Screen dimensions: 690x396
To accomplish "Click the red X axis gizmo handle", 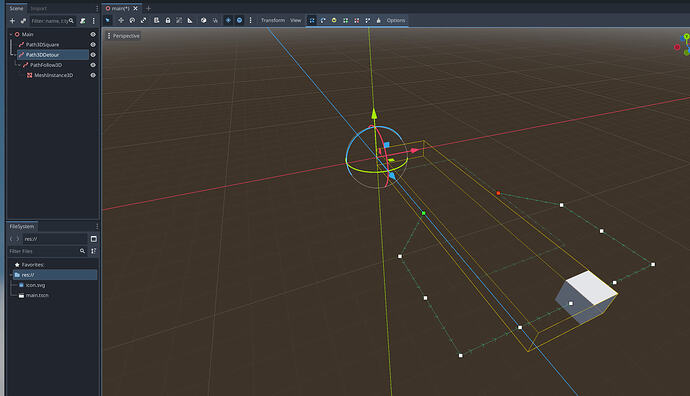I will (414, 150).
